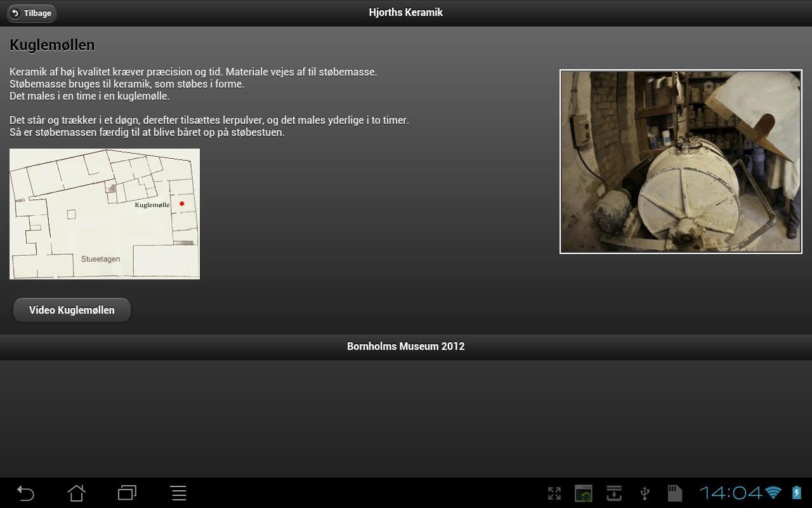Open the Video Kuglemøllen button
This screenshot has height=508, width=812.
coord(72,310)
